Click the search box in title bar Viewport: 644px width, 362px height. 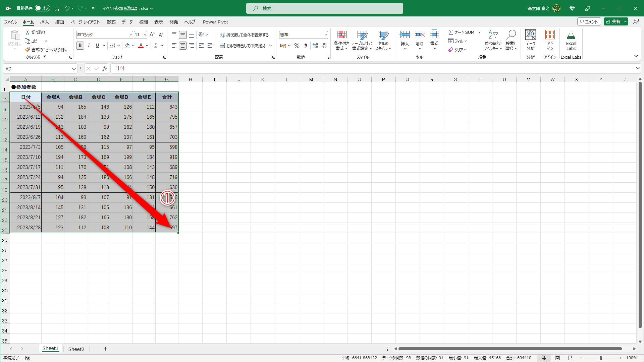(324, 8)
